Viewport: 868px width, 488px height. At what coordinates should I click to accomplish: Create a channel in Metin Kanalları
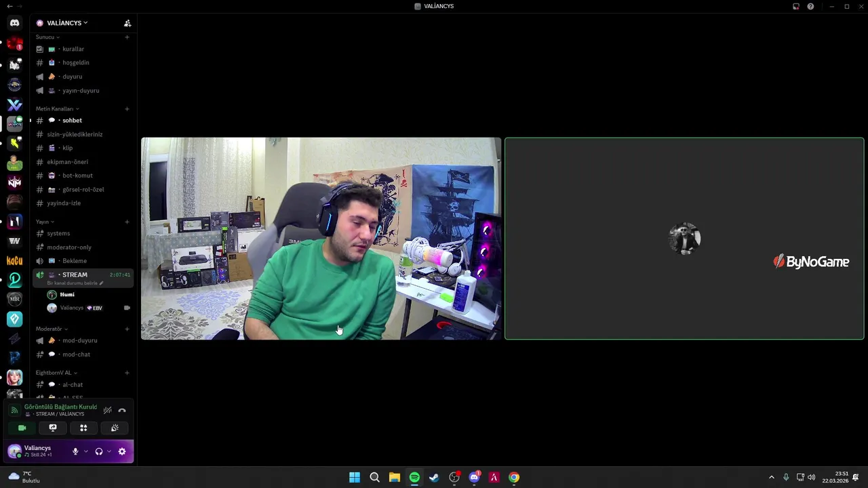click(127, 108)
